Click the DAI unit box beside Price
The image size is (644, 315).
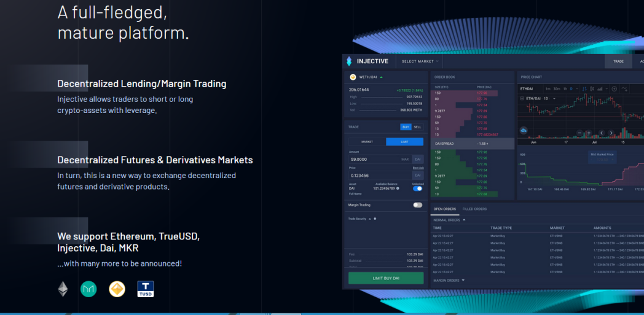pyautogui.click(x=418, y=176)
